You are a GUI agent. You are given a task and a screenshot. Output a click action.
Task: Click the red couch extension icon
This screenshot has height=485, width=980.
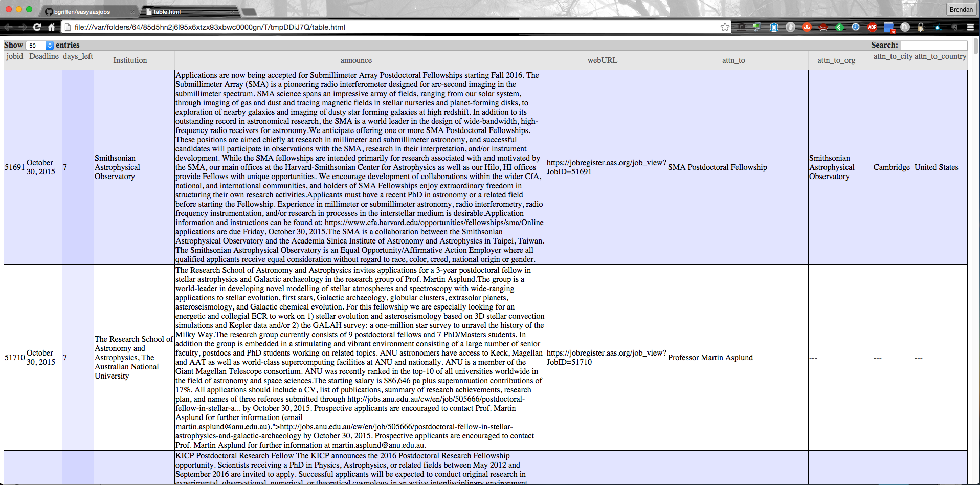tap(823, 27)
